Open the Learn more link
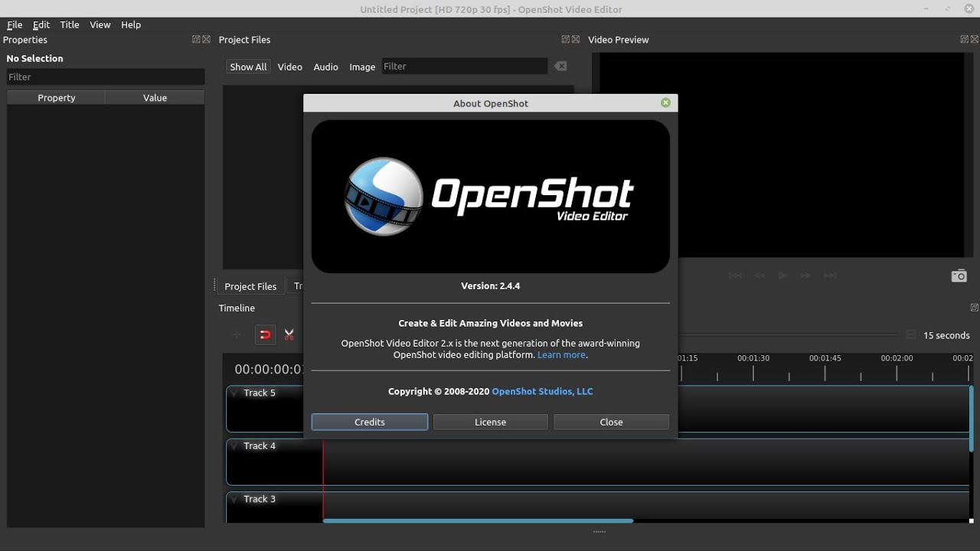 561,355
